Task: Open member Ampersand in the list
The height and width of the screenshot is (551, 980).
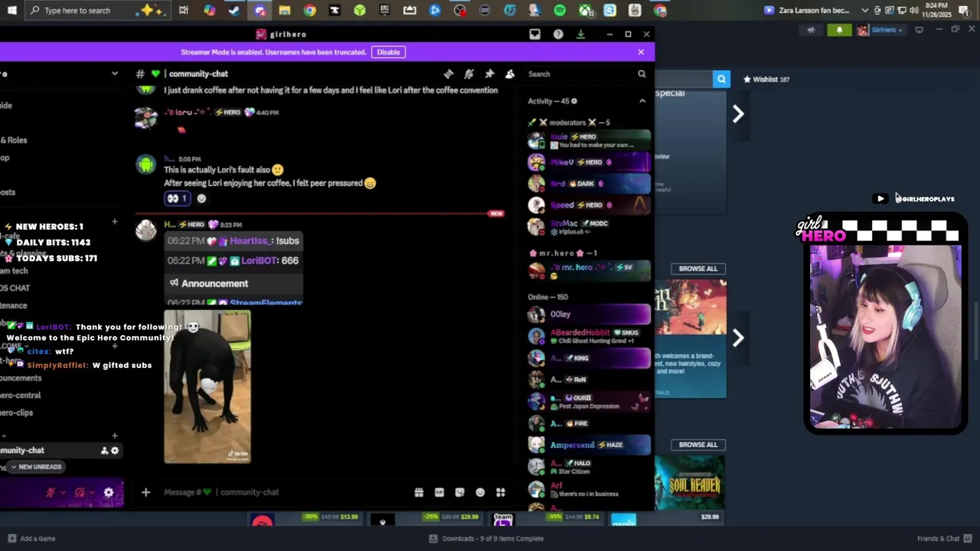Action: [x=589, y=445]
